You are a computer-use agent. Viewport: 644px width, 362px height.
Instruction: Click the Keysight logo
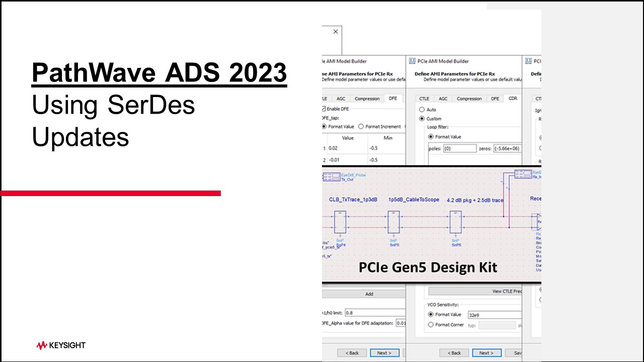point(61,345)
